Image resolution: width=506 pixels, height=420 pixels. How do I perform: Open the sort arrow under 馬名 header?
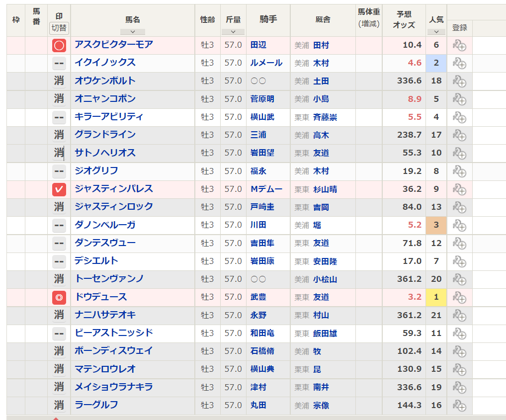pos(133,32)
